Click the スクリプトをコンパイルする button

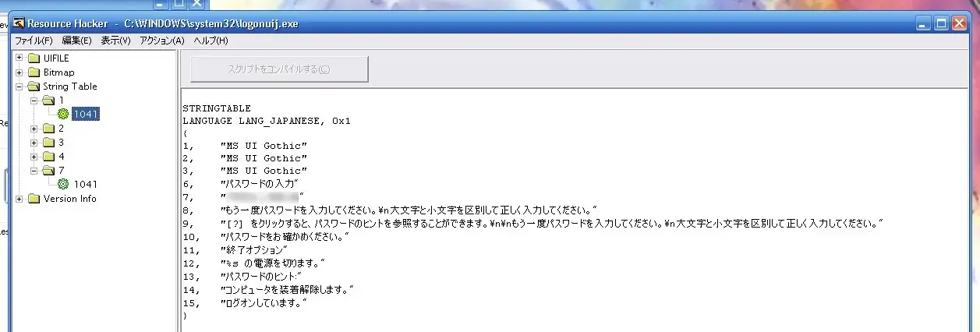(279, 69)
